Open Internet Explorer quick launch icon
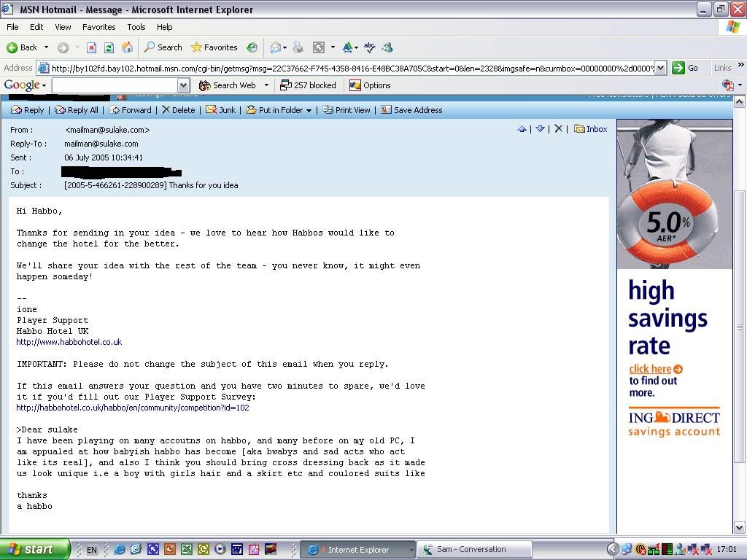The image size is (747, 560). point(119,550)
